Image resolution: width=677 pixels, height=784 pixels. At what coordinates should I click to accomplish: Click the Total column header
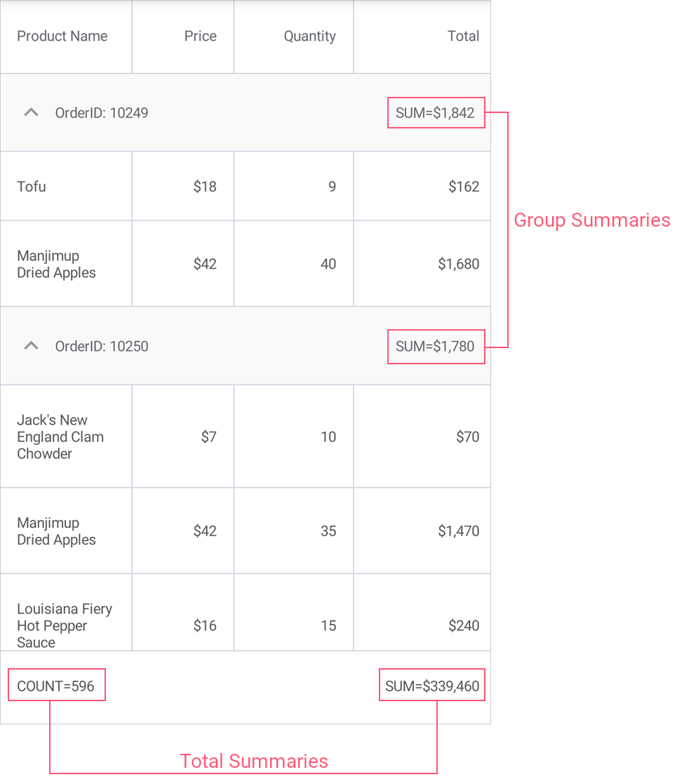point(463,36)
